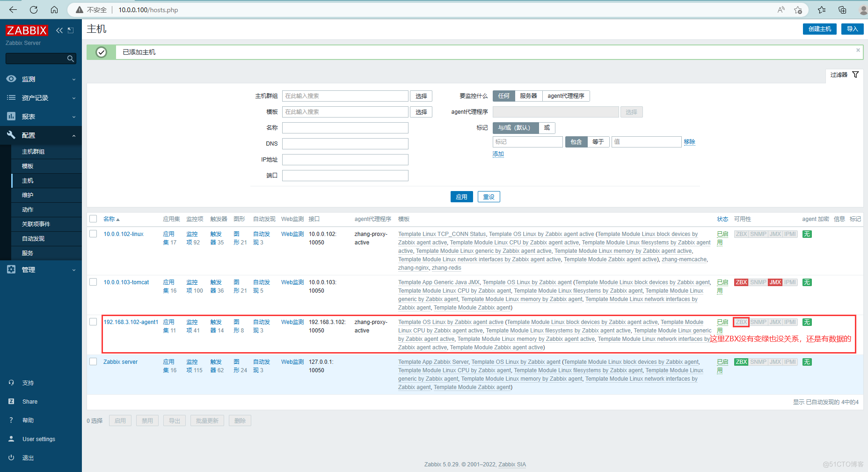Click the question mark icon for 帮助

[11, 420]
